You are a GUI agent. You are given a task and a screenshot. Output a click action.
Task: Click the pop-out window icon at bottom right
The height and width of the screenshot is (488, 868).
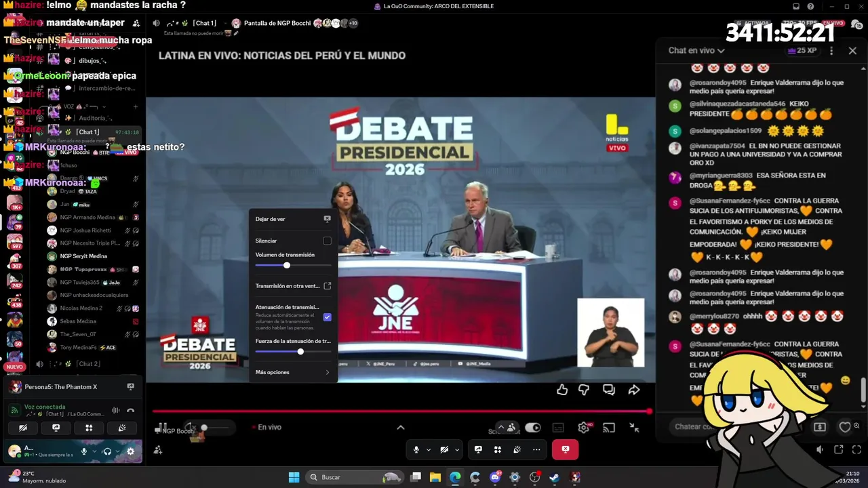[838, 449]
